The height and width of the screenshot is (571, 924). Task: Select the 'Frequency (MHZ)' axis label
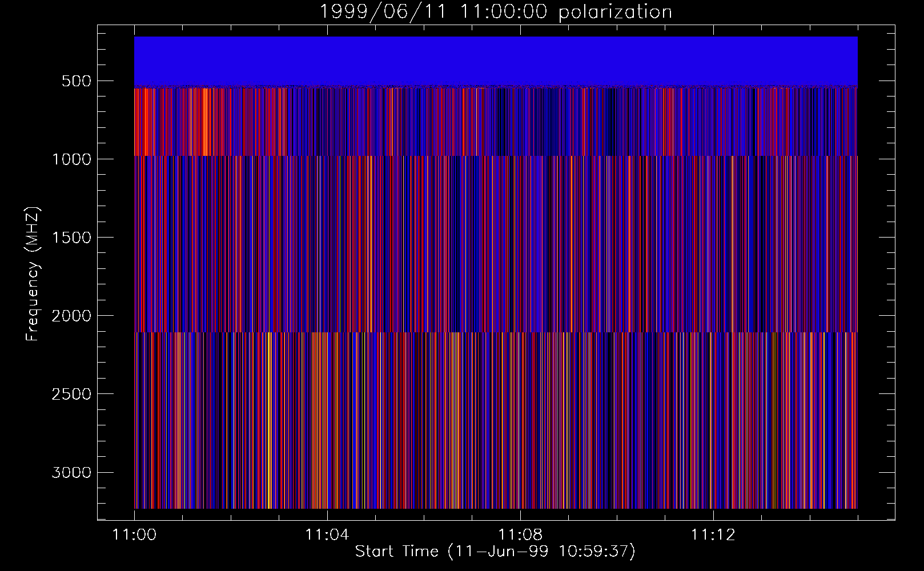(x=33, y=274)
